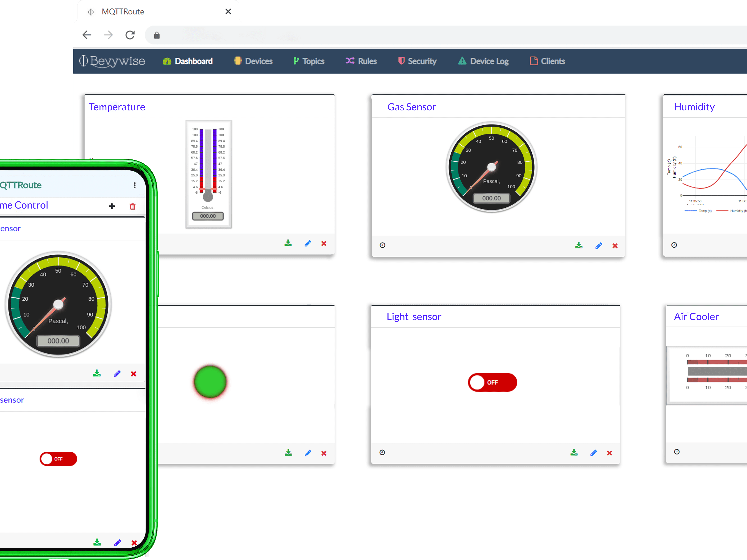Open the three-dot menu on the phone
The image size is (747, 560).
(134, 185)
